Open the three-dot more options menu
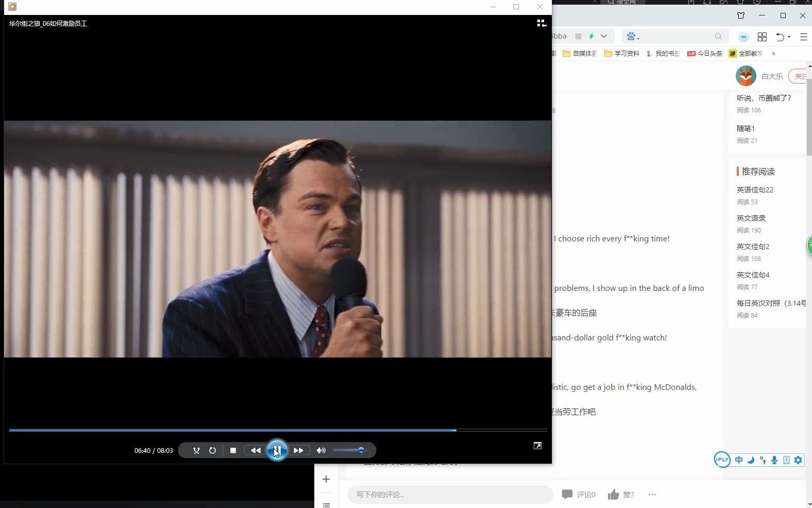Viewport: 812px width, 508px height. pyautogui.click(x=652, y=494)
